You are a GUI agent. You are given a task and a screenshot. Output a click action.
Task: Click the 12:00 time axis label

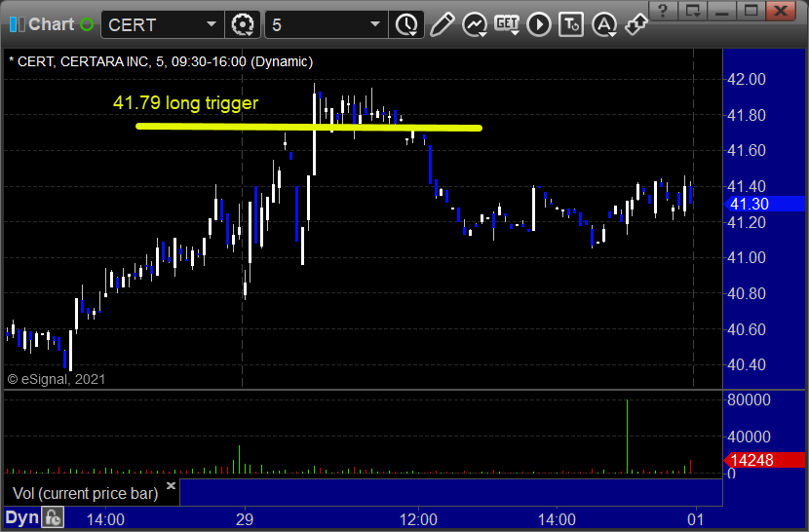(418, 519)
